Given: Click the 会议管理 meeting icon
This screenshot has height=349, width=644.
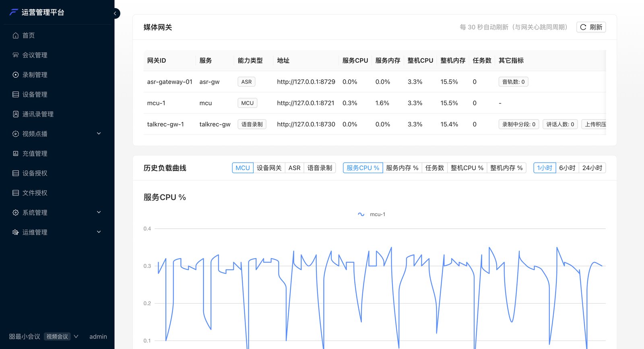Looking at the screenshot, I should [x=16, y=55].
